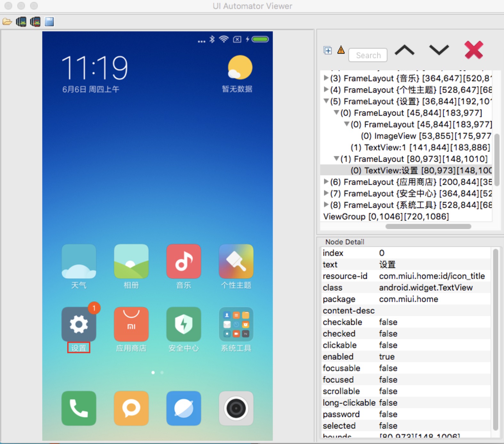Tap the 个性主题 themes app icon
Screen dimensions: 504x444
tap(236, 261)
